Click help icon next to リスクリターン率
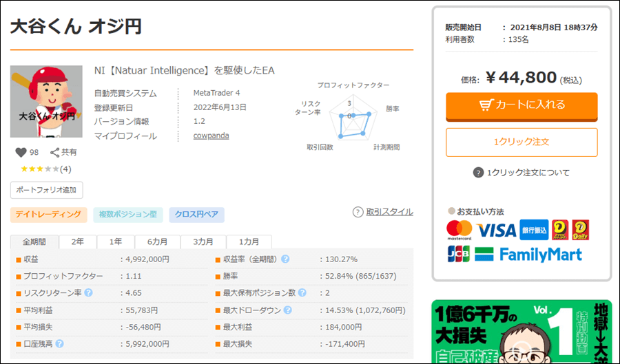The width and height of the screenshot is (620, 364). click(88, 293)
